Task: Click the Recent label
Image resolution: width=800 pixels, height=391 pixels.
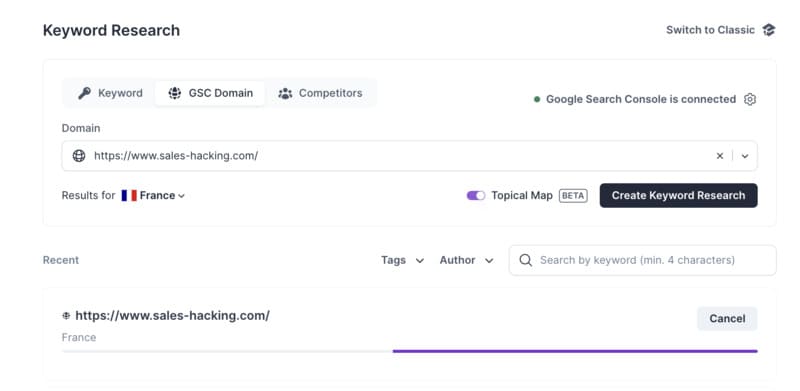Action: (x=61, y=260)
